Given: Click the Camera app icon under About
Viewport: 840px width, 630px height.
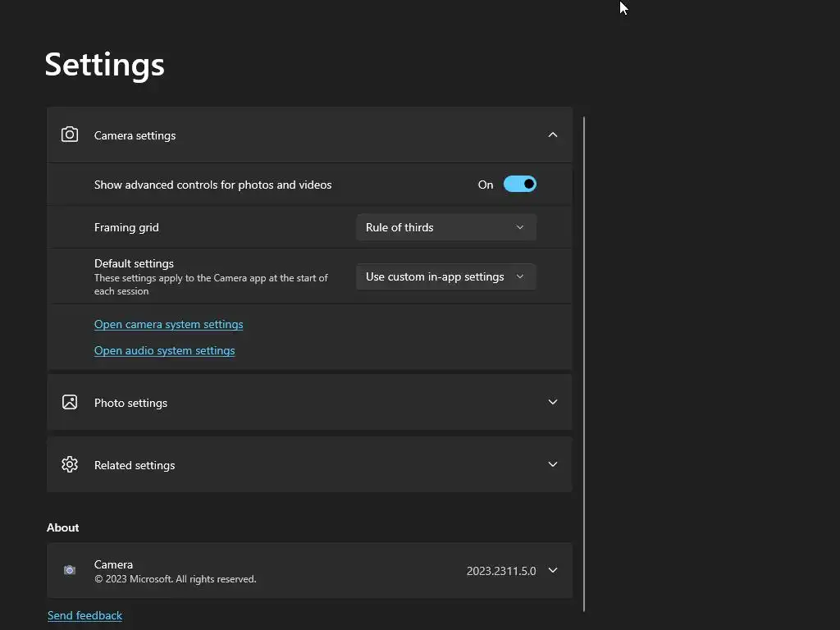Looking at the screenshot, I should pos(70,570).
